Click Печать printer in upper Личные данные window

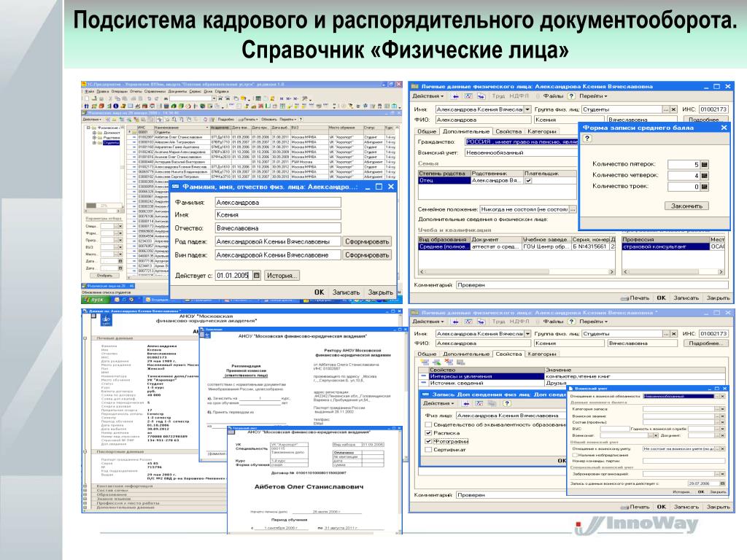[x=635, y=298]
